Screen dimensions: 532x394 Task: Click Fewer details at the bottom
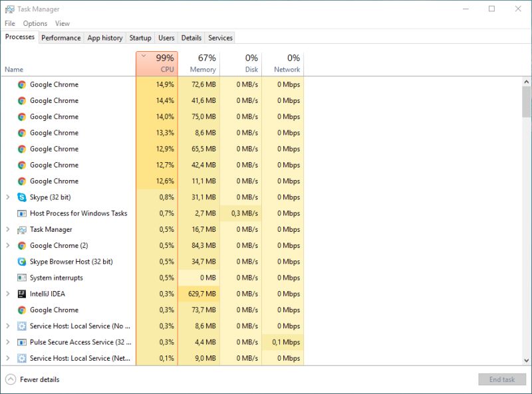click(39, 379)
